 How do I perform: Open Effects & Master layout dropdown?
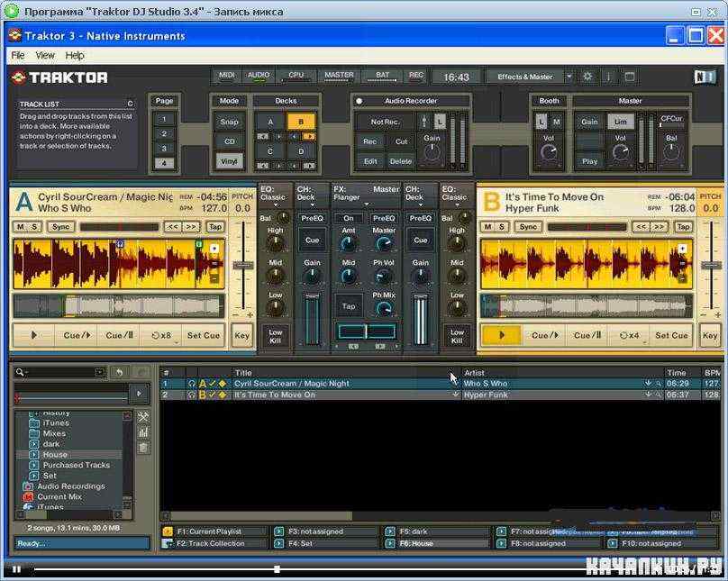[569, 77]
